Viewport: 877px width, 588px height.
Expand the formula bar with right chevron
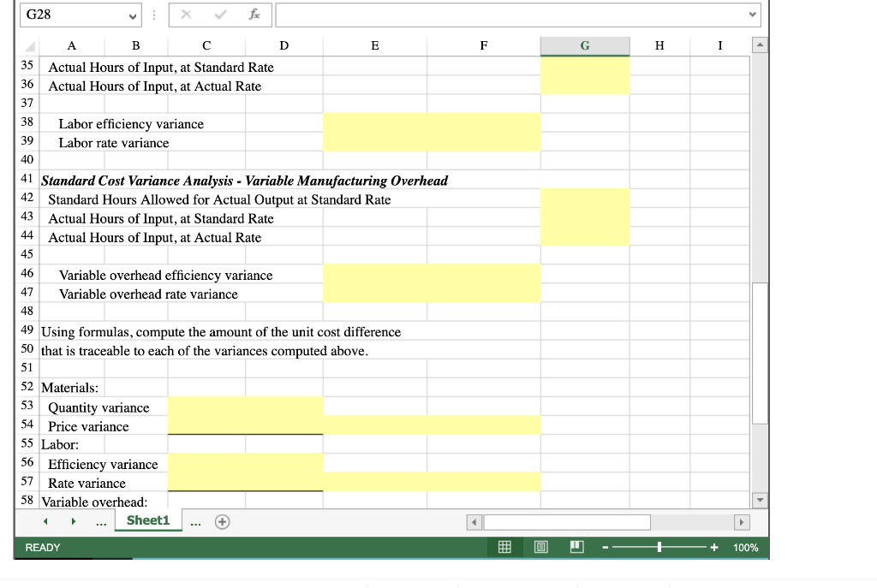751,15
